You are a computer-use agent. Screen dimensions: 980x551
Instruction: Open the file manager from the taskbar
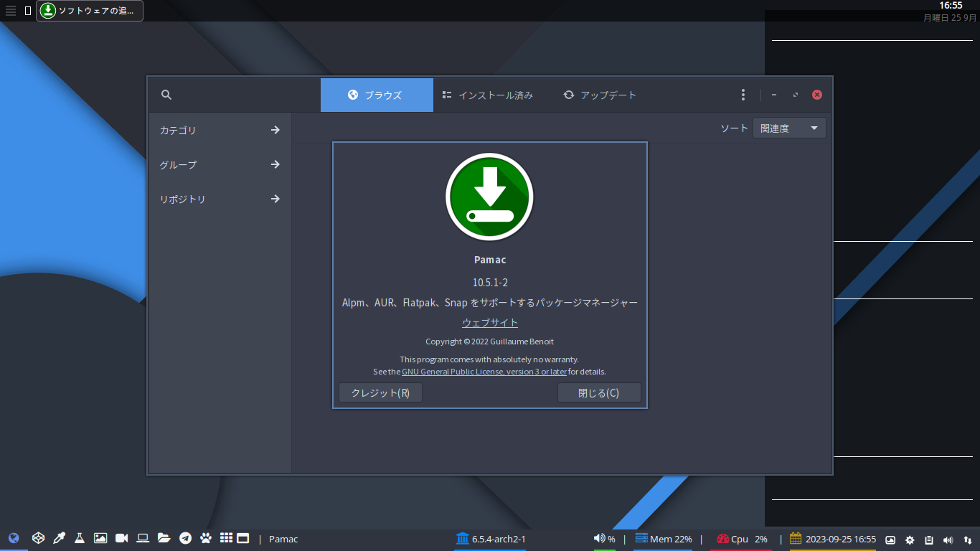(x=162, y=538)
